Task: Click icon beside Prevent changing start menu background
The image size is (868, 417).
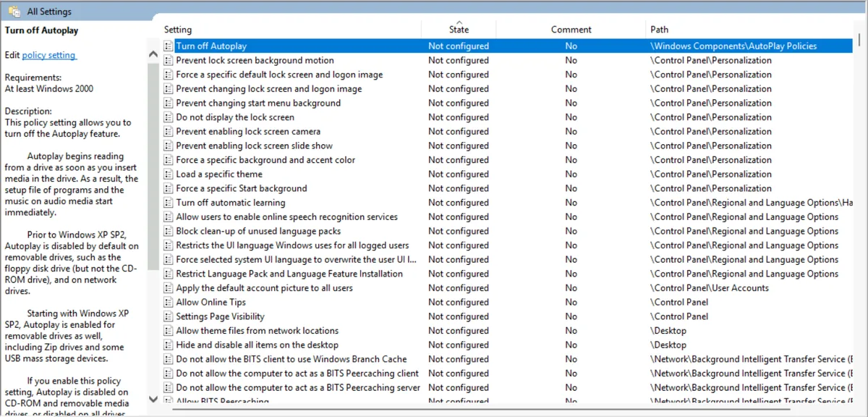Action: 168,103
